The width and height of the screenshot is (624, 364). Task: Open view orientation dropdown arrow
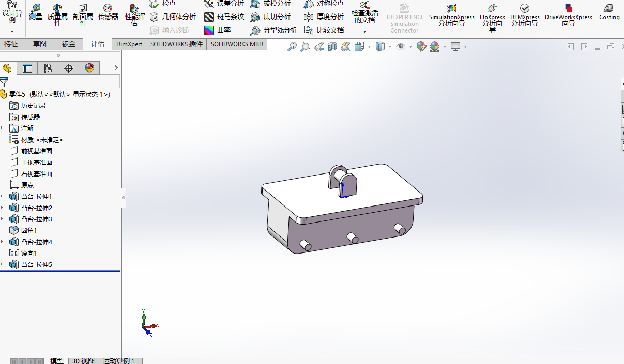[x=369, y=47]
